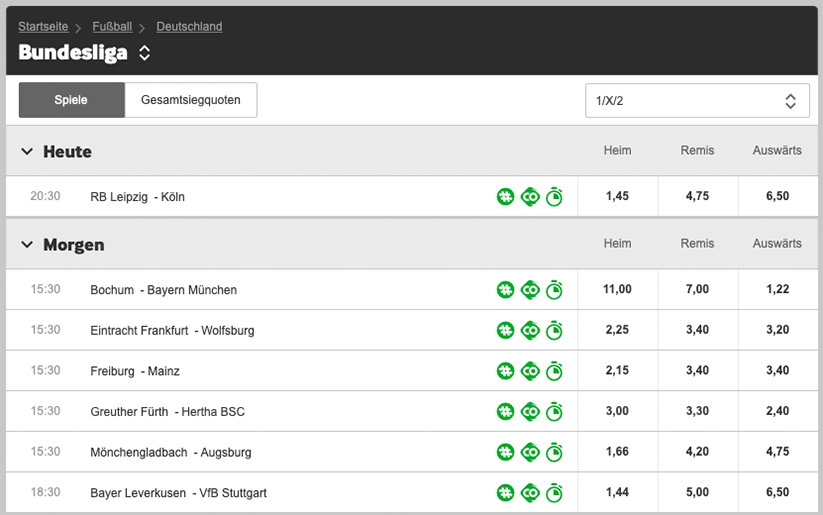Collapse the Morgen section

27,245
